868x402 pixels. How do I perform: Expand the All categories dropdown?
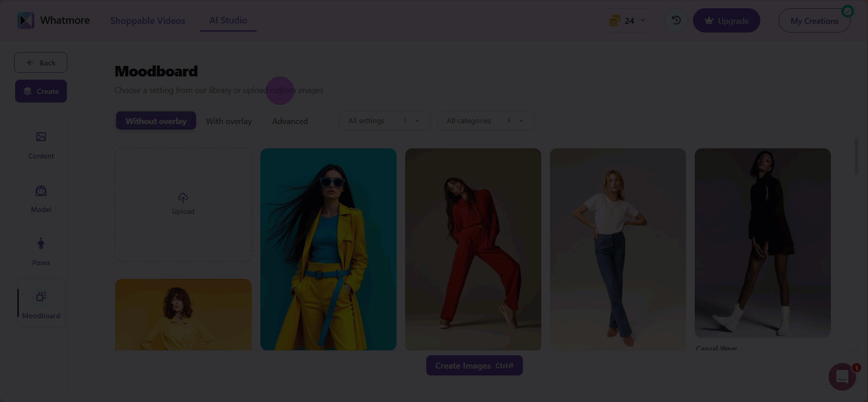pos(485,121)
